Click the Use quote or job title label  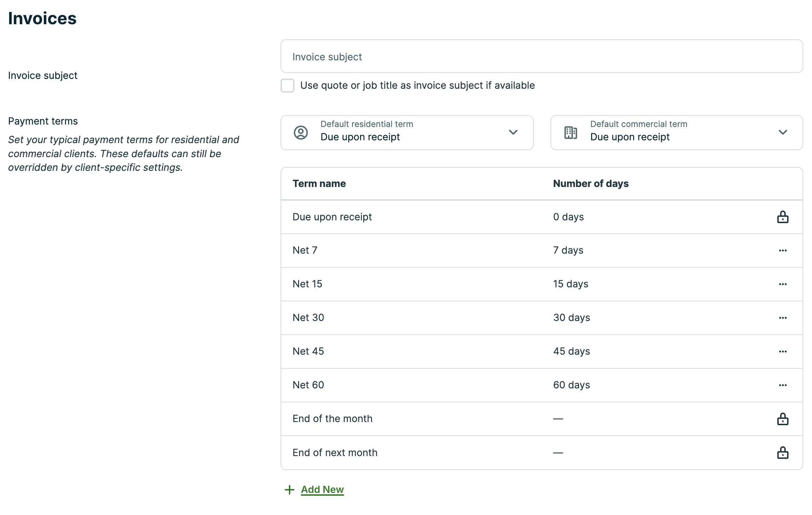(x=417, y=86)
